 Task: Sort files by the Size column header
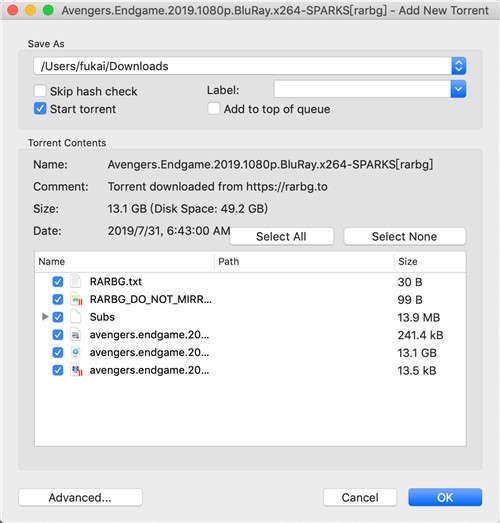tap(430, 262)
